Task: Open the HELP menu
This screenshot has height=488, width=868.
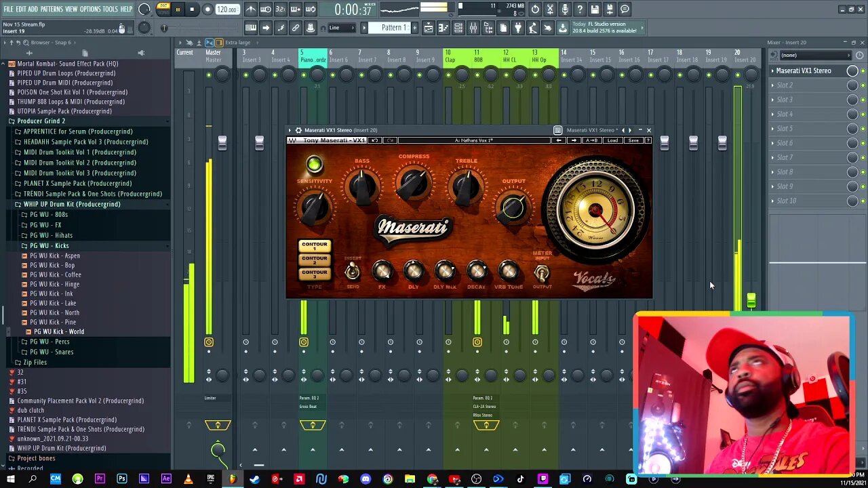Action: [x=126, y=9]
